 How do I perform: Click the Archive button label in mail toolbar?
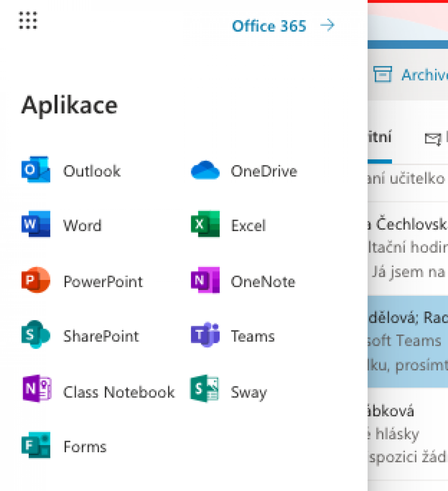424,75
